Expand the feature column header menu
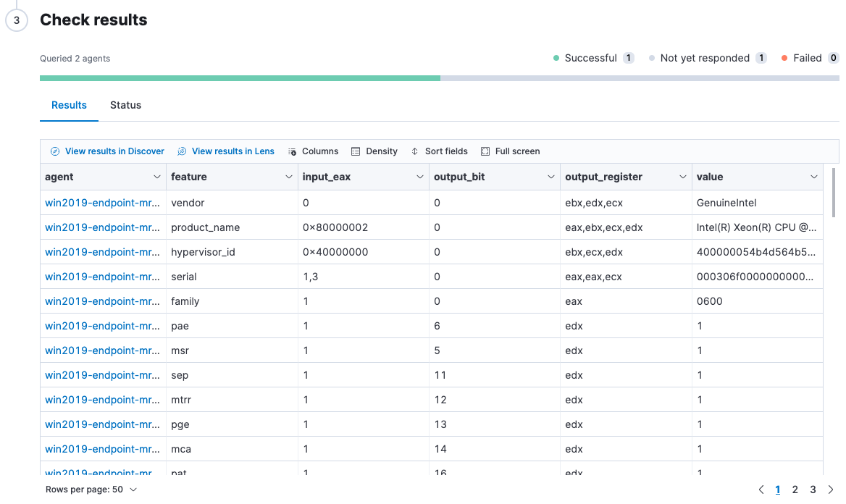846x504 pixels. (289, 177)
